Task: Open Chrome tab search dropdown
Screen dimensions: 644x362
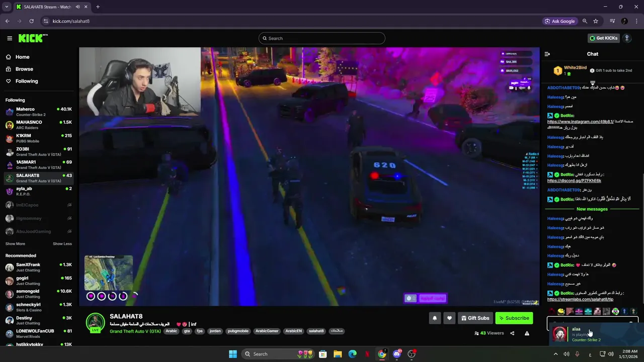Action: tap(7, 7)
